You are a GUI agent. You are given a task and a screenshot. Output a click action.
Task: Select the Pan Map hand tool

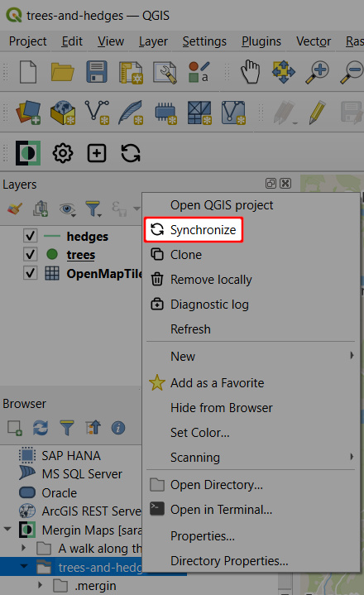pos(250,71)
